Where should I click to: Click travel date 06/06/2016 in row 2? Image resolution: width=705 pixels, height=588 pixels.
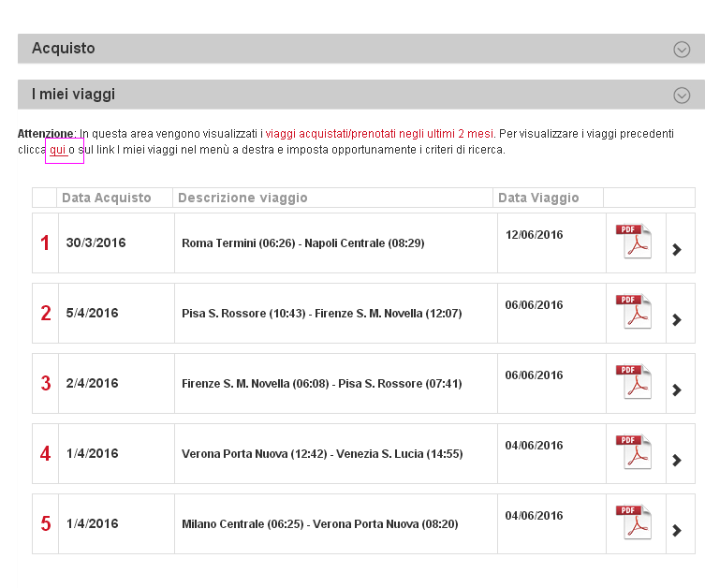click(535, 305)
